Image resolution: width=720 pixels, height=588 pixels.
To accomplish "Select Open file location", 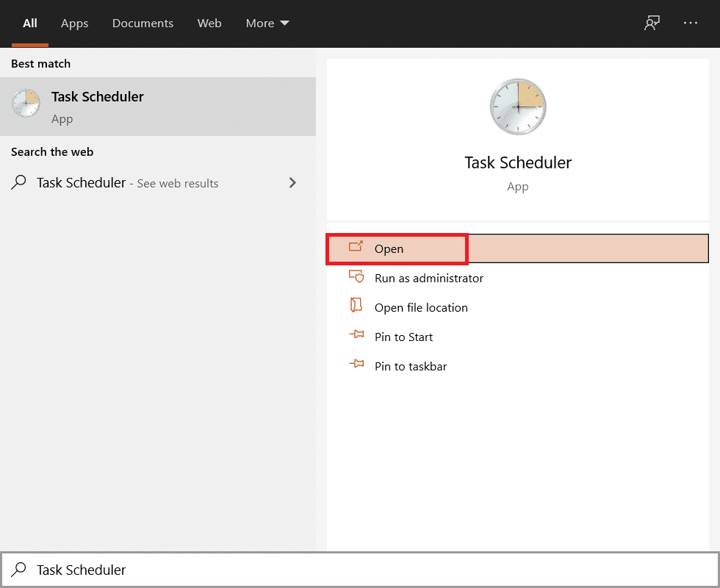I will 421,307.
